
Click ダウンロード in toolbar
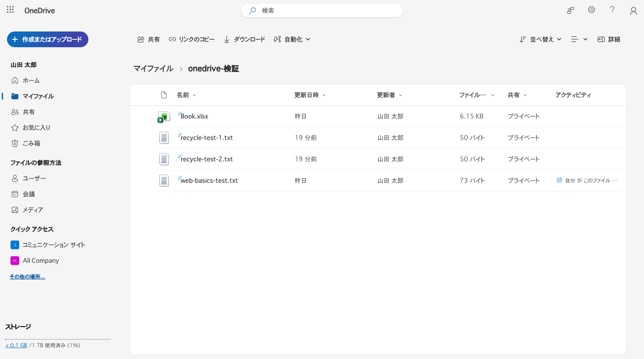[x=244, y=39]
